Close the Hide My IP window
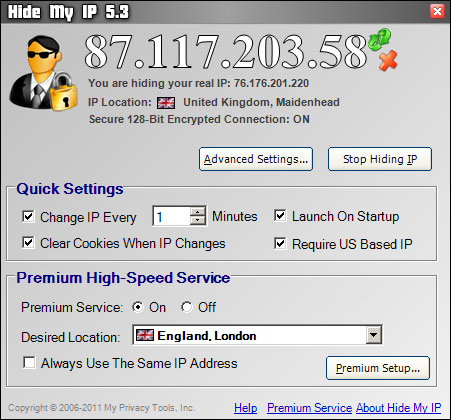 [437, 12]
